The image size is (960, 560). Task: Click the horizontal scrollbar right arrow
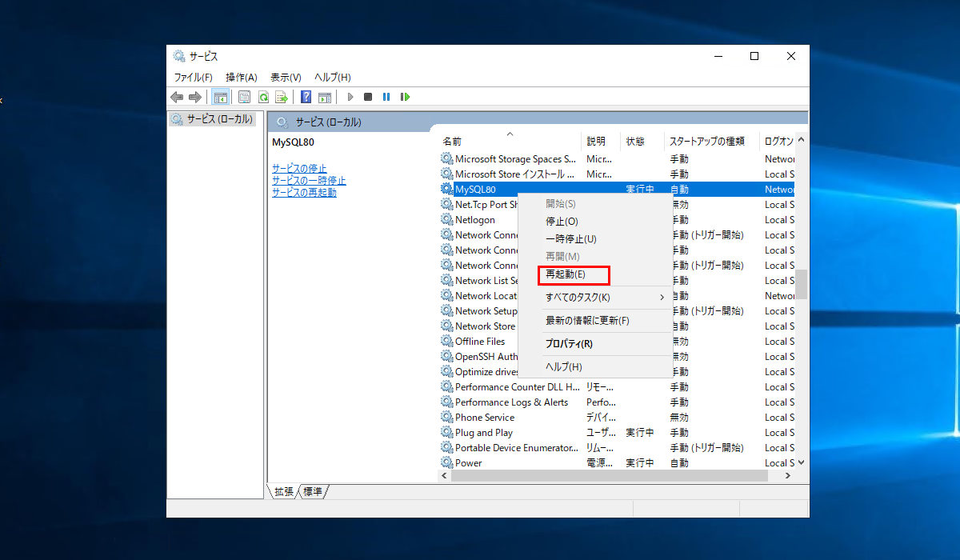[x=787, y=475]
